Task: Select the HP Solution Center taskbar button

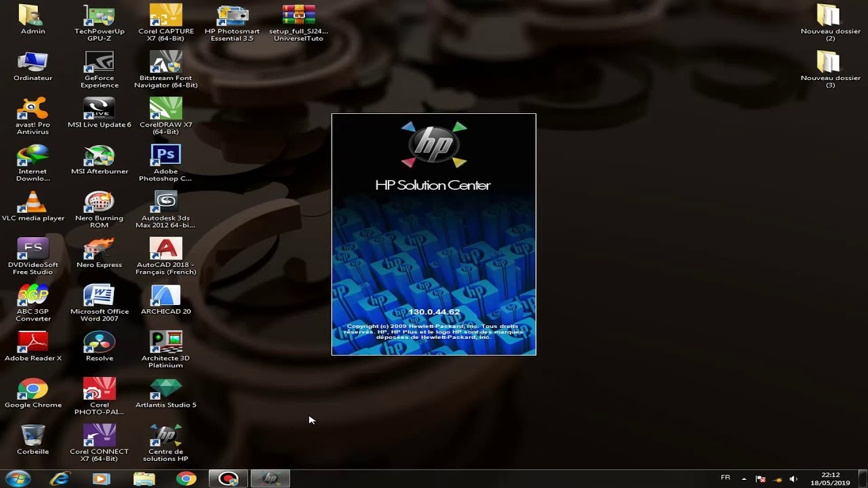Action: (271, 479)
